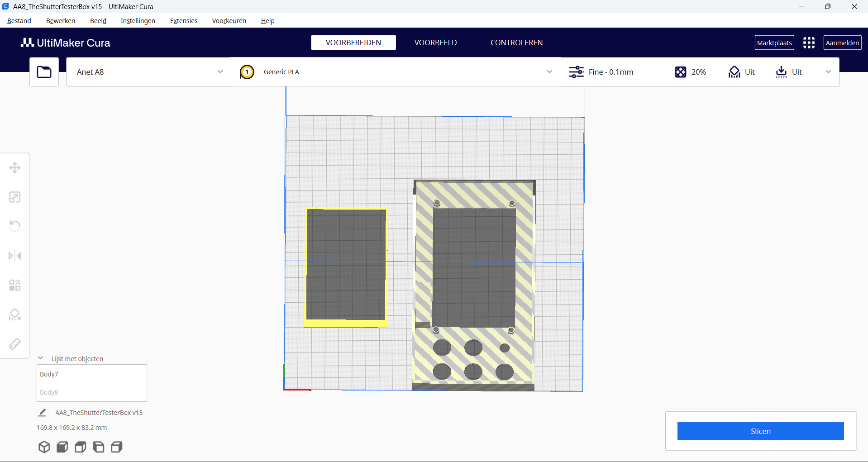
Task: Select the Move tool in left toolbar
Action: [x=14, y=168]
